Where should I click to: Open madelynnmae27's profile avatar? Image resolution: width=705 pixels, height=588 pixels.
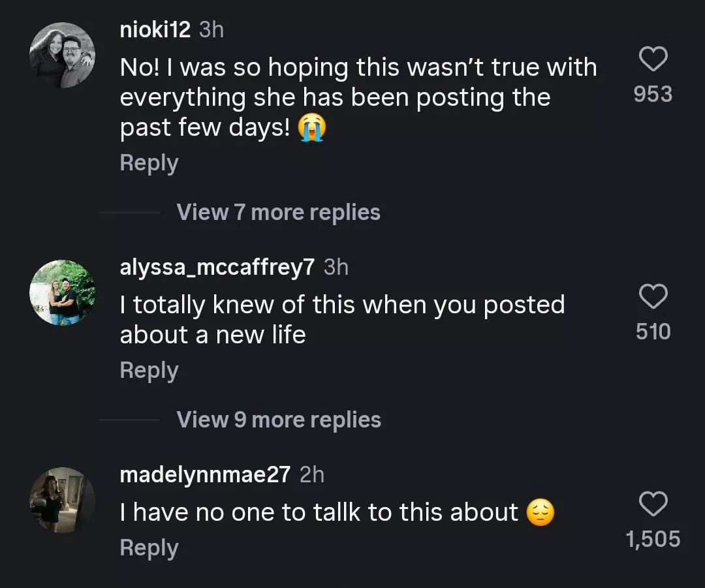[63, 500]
